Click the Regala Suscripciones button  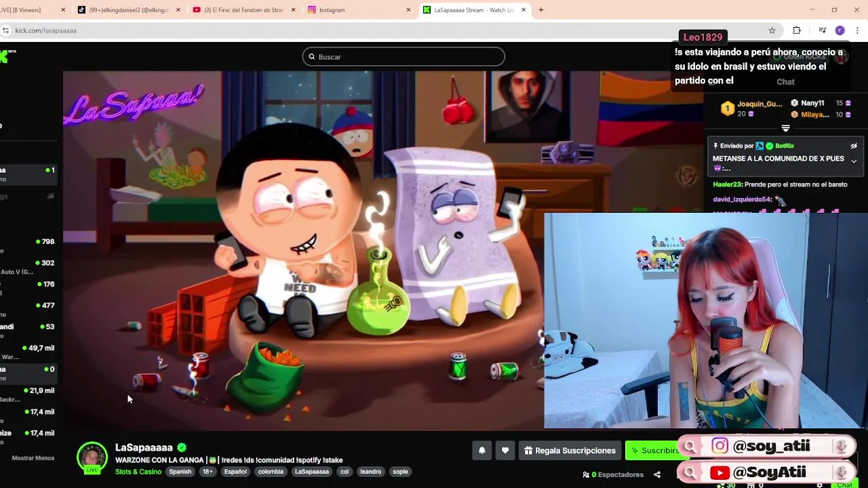[x=570, y=451]
